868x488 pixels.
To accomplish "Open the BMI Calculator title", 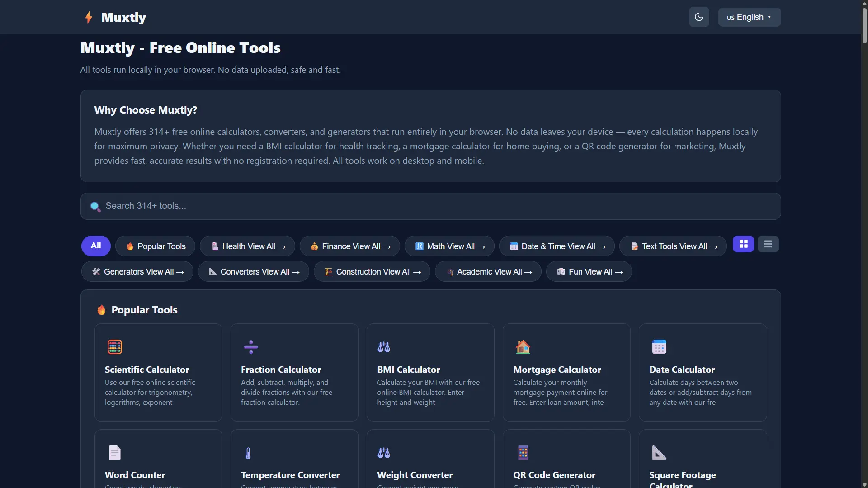I will point(408,370).
